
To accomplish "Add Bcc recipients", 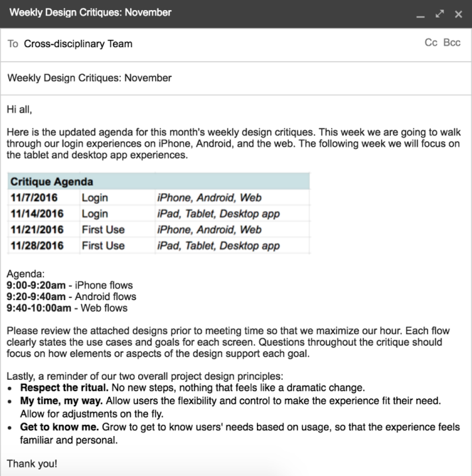I will pos(452,43).
